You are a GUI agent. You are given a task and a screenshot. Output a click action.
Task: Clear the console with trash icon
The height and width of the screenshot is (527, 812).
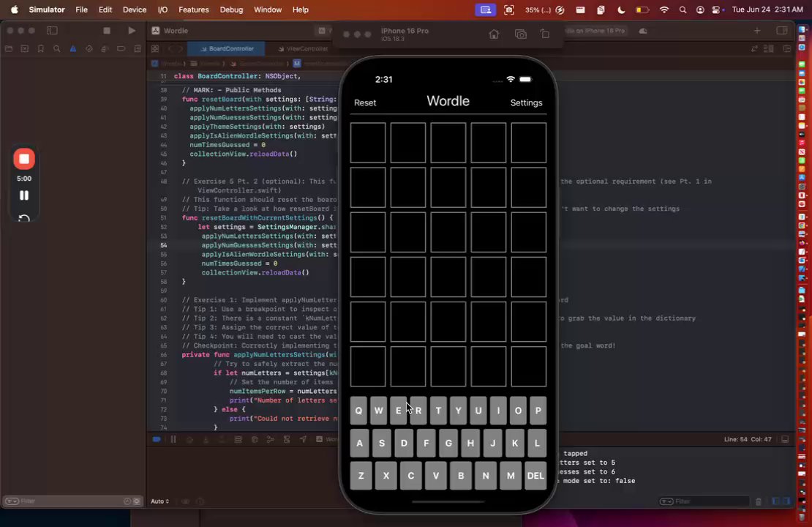pos(759,501)
